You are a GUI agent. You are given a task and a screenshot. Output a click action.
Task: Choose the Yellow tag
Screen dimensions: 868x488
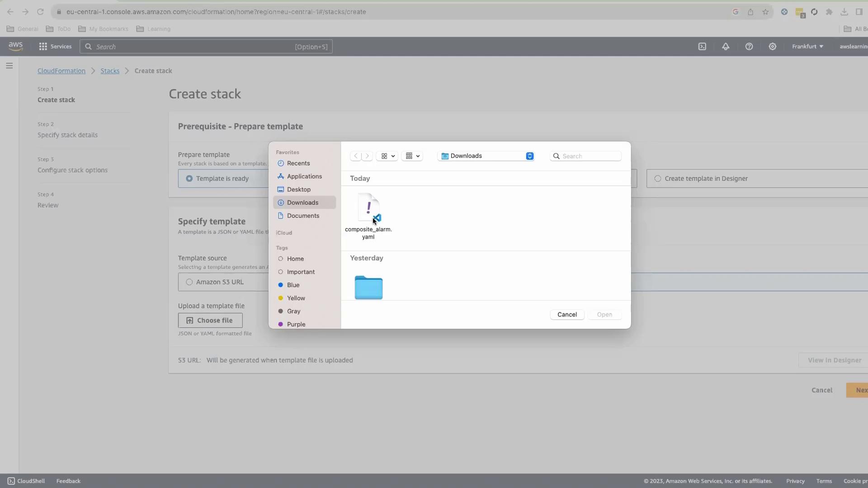click(296, 298)
